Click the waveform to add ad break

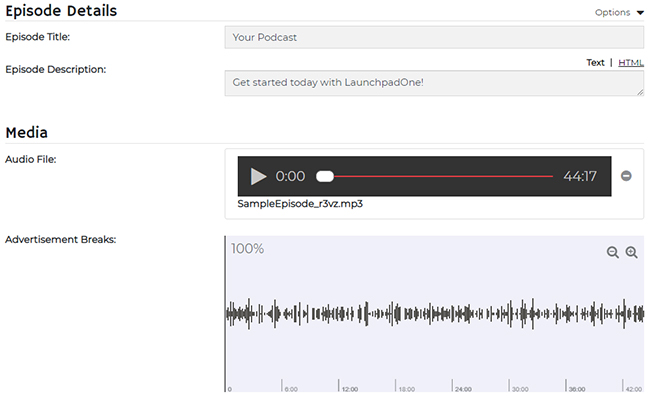coord(434,313)
